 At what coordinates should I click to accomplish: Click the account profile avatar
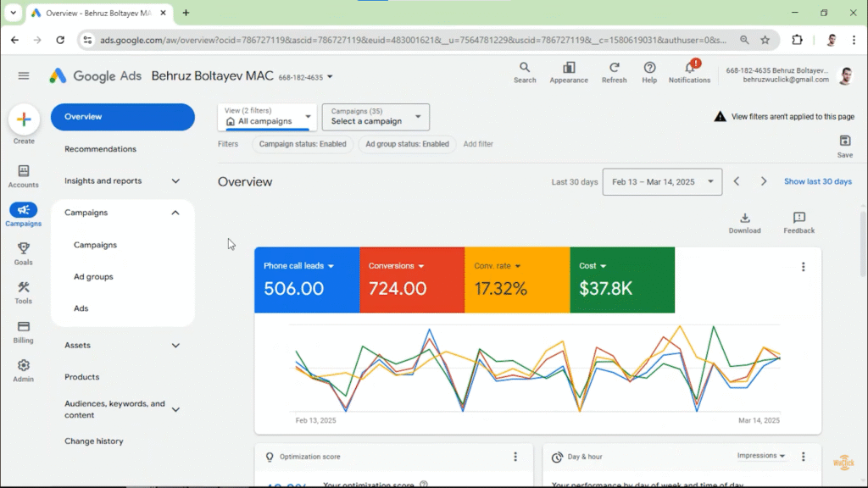click(845, 75)
